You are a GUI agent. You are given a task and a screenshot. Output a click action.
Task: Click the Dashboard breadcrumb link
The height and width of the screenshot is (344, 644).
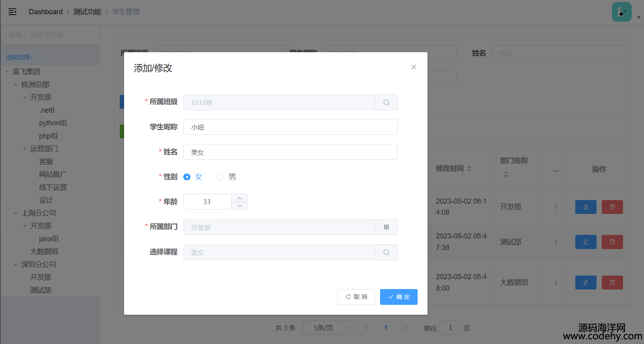46,12
